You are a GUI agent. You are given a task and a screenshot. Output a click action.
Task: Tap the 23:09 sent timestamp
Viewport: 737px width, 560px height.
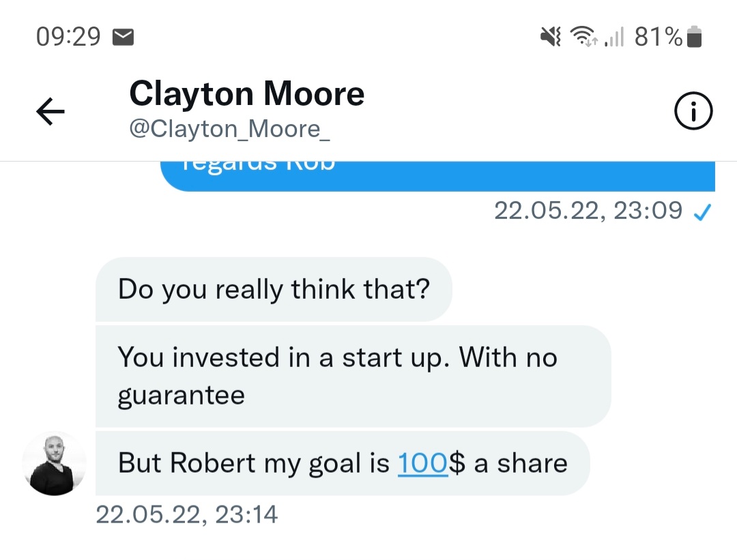coord(588,211)
